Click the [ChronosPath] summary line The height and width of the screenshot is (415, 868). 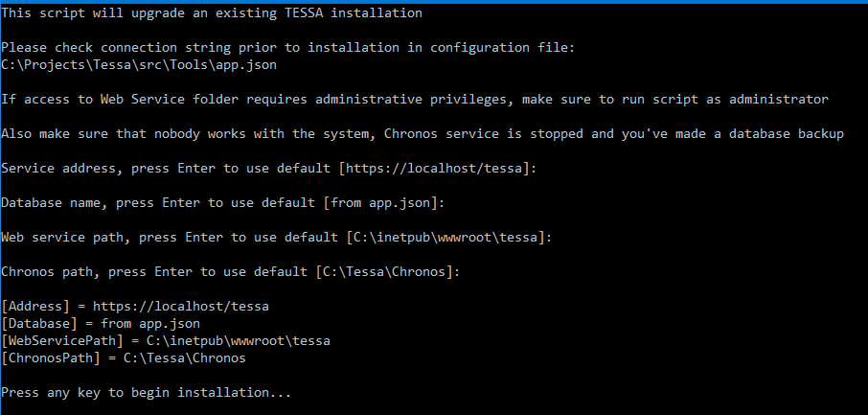pyautogui.click(x=124, y=357)
